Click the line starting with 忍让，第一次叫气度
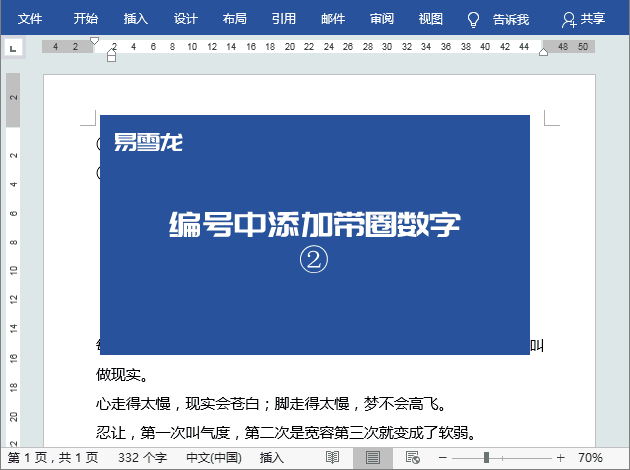Screen dimensions: 630x470 tap(286, 433)
